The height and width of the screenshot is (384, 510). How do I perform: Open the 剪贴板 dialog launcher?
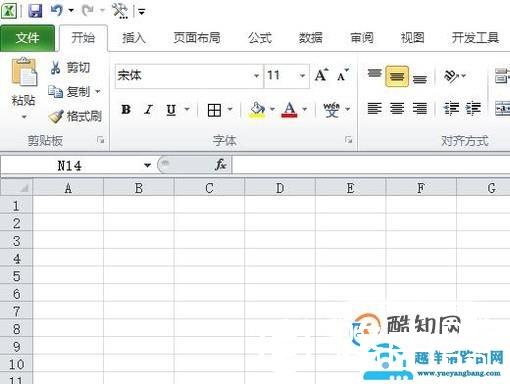[100, 140]
